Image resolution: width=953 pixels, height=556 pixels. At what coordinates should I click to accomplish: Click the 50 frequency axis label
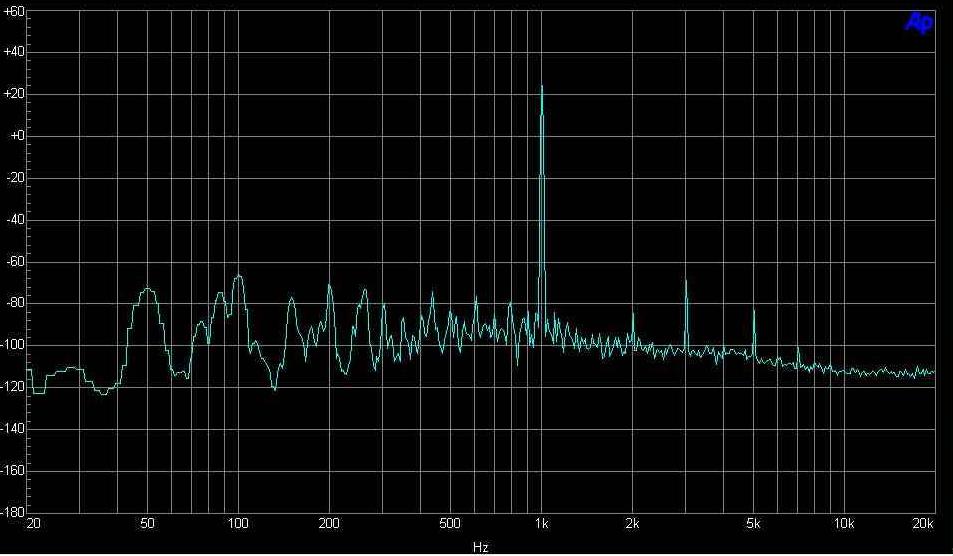coord(148,524)
